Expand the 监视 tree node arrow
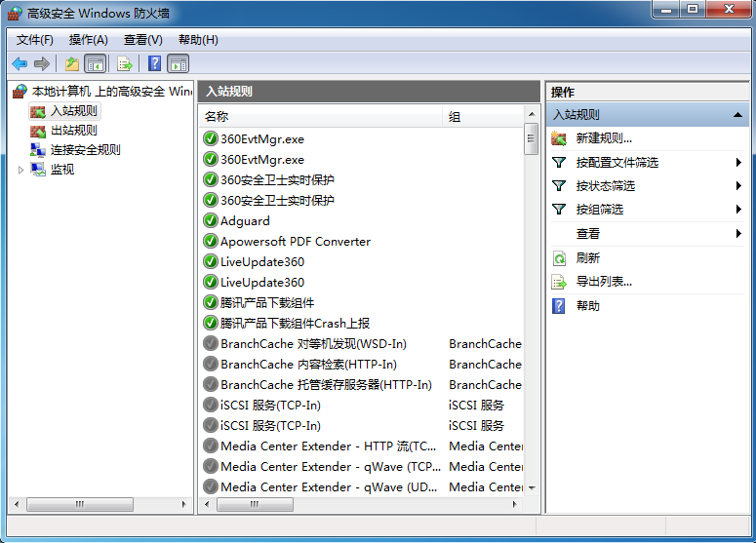The image size is (756, 543). coord(20,170)
